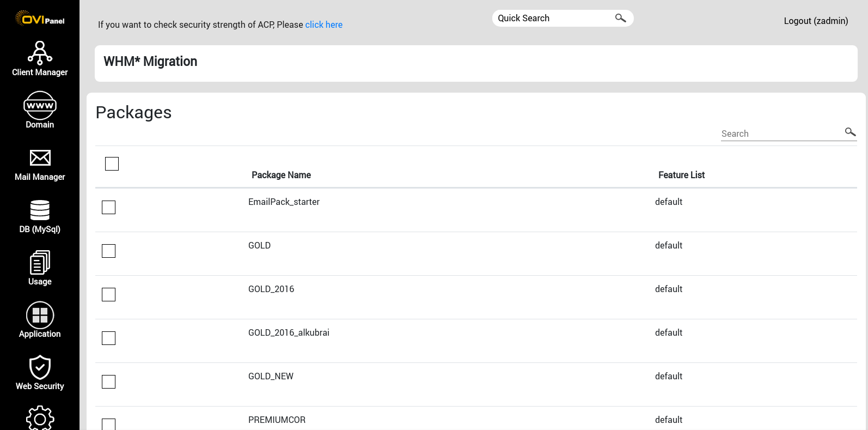Open the Usage documents icon
This screenshot has width=868, height=430.
point(40,263)
